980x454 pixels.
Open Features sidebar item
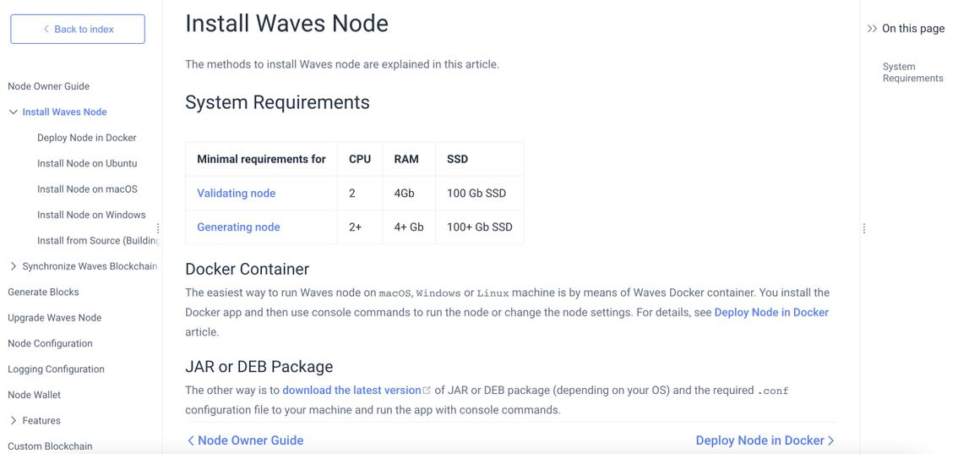click(x=41, y=421)
